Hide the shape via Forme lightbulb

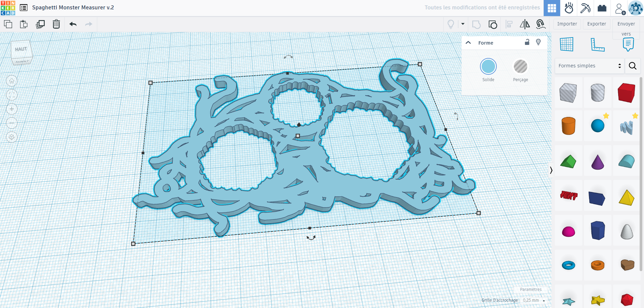tap(538, 42)
